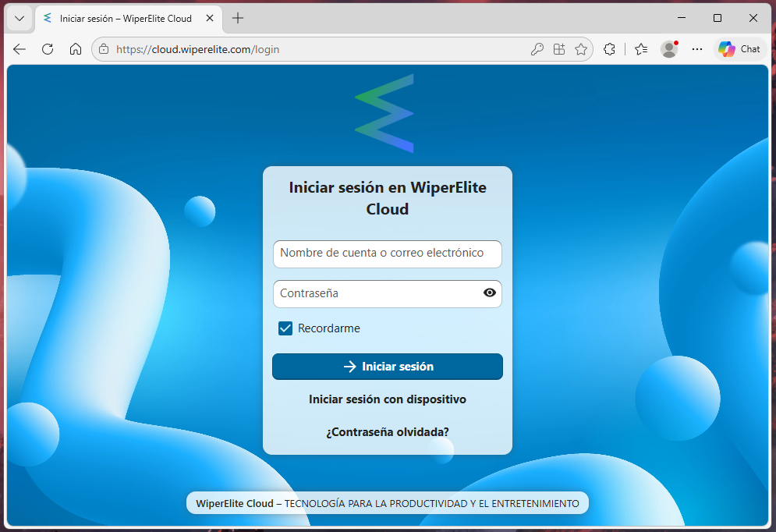Choose Iniciar sesión con dispositivo

coord(388,399)
